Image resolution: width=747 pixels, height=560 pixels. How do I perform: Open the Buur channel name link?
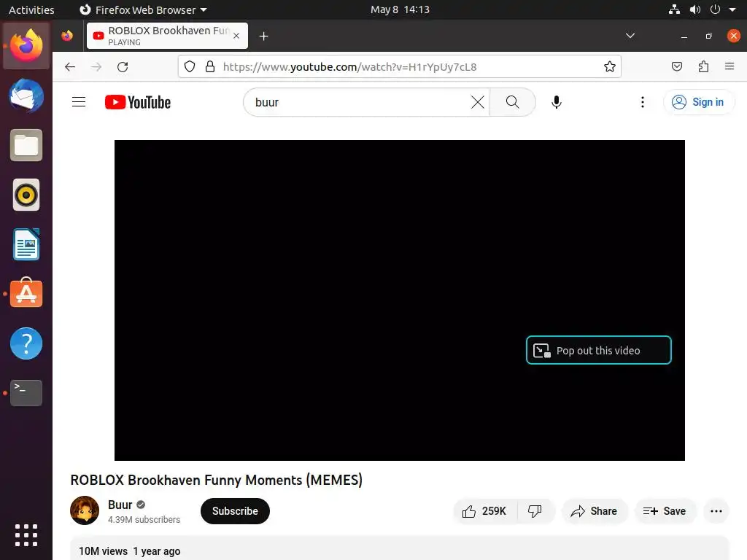120,505
